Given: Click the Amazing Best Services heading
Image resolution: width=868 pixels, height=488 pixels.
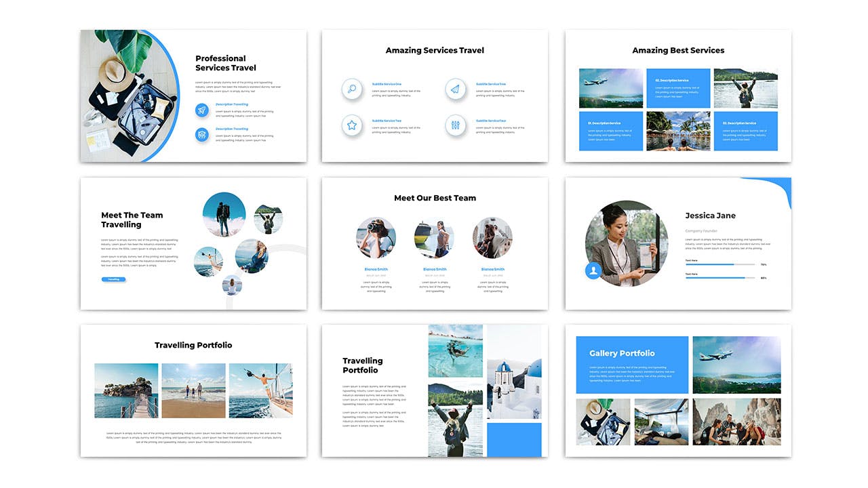Looking at the screenshot, I should (678, 50).
